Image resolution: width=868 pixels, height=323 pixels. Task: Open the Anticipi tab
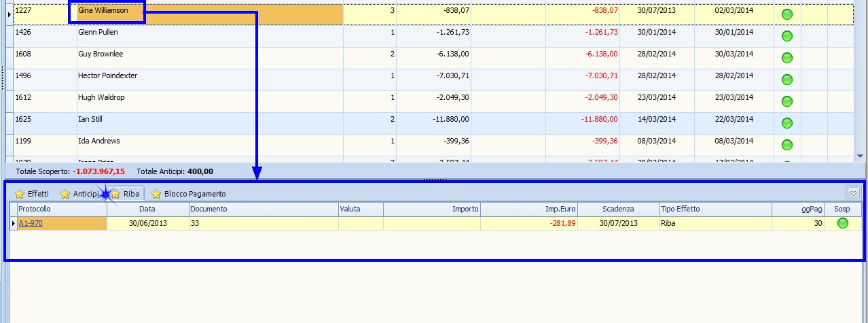[x=80, y=194]
